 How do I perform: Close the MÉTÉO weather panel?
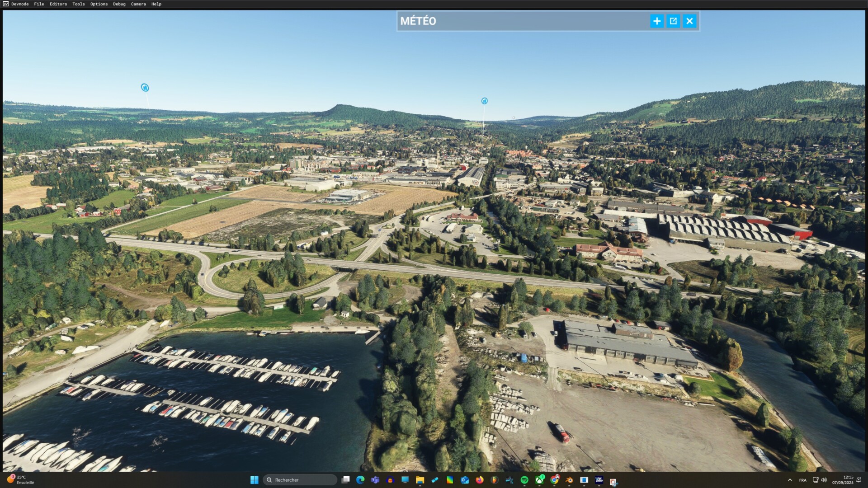point(689,21)
